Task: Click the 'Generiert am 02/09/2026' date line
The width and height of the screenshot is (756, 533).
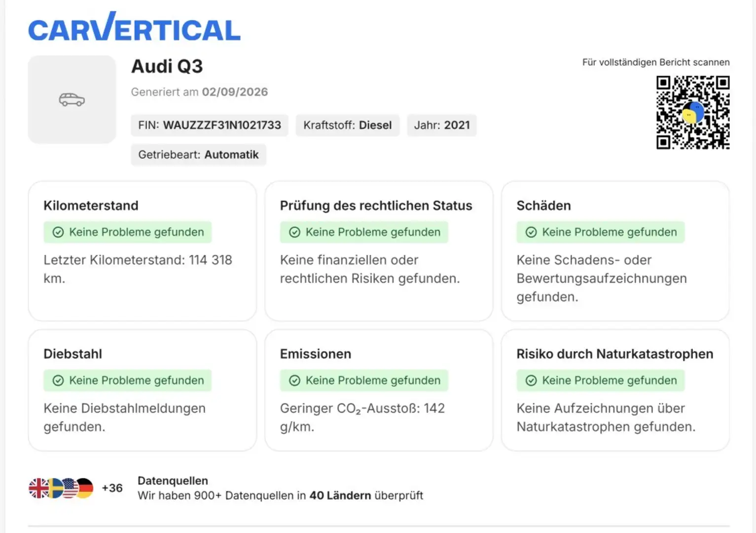Action: point(199,92)
